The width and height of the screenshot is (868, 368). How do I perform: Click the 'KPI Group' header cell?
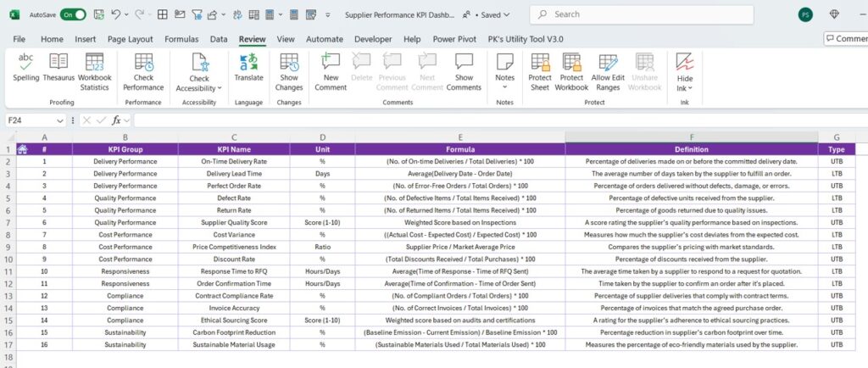(125, 149)
